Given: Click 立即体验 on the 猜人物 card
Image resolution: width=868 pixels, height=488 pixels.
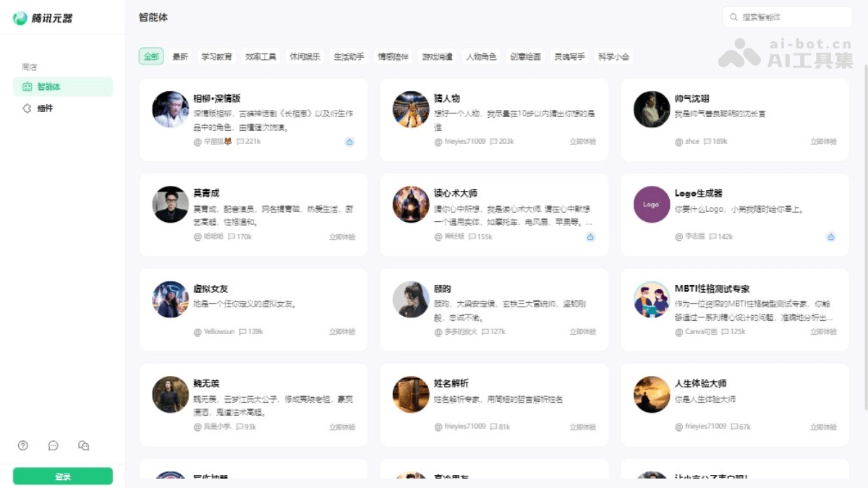Looking at the screenshot, I should coord(582,142).
